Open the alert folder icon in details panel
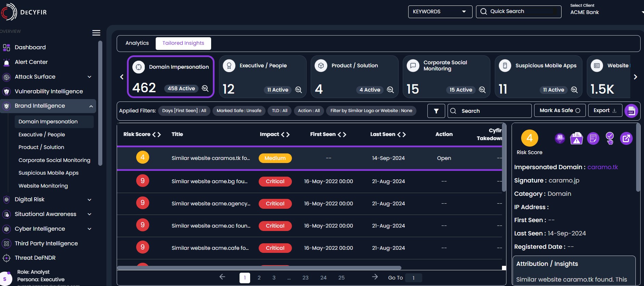This screenshot has width=644, height=286. (576, 138)
